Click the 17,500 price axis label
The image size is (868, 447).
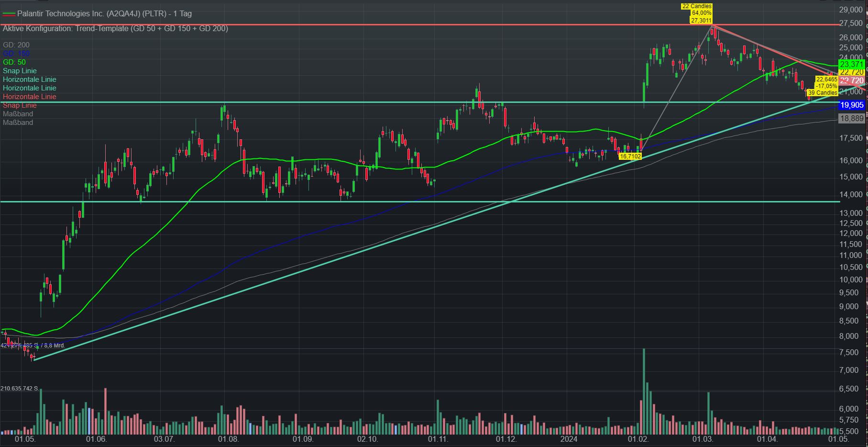[x=851, y=138]
